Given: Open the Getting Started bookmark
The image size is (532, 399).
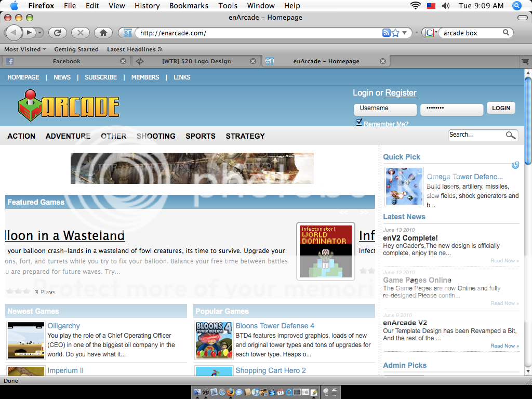Looking at the screenshot, I should 76,49.
